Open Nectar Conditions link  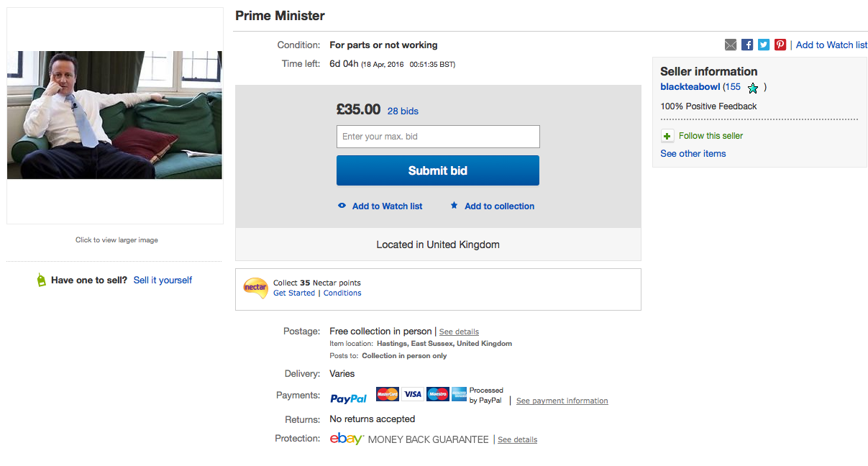(x=342, y=293)
